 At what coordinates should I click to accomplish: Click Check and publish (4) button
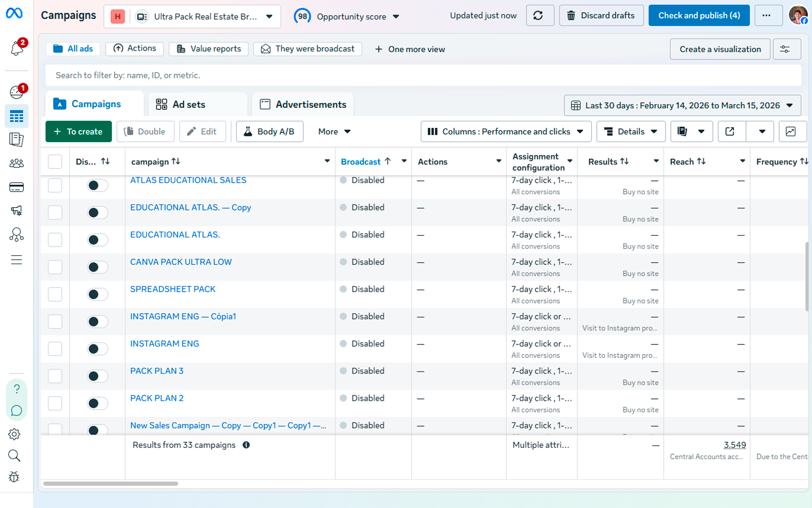699,16
